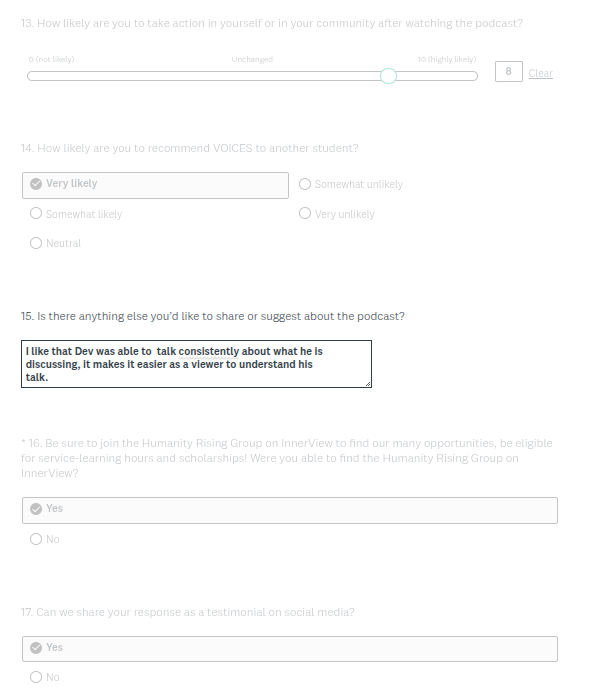Click the question 15 heading text
Viewport: 608px width, 696px height.
click(x=213, y=316)
